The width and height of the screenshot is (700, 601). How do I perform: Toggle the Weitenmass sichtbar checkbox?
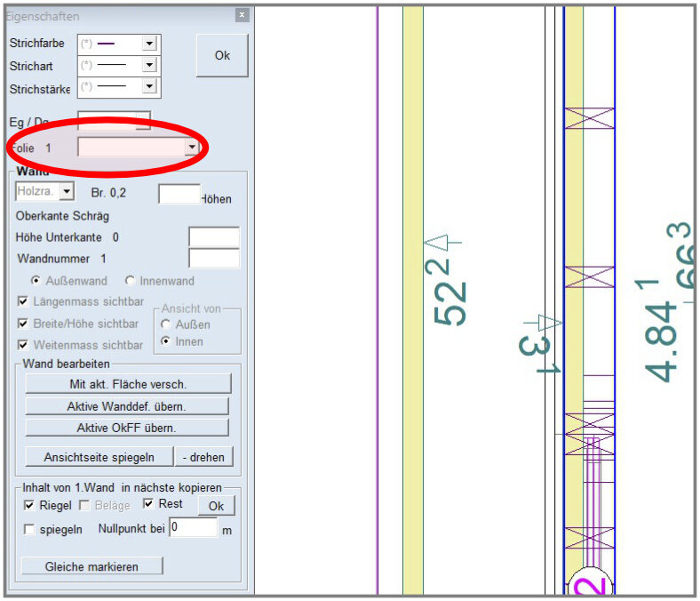coord(23,345)
